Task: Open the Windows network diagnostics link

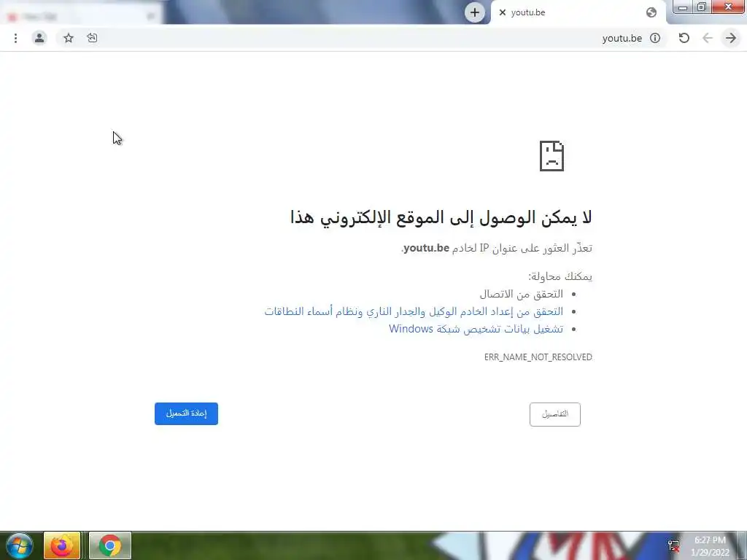Action: point(476,329)
